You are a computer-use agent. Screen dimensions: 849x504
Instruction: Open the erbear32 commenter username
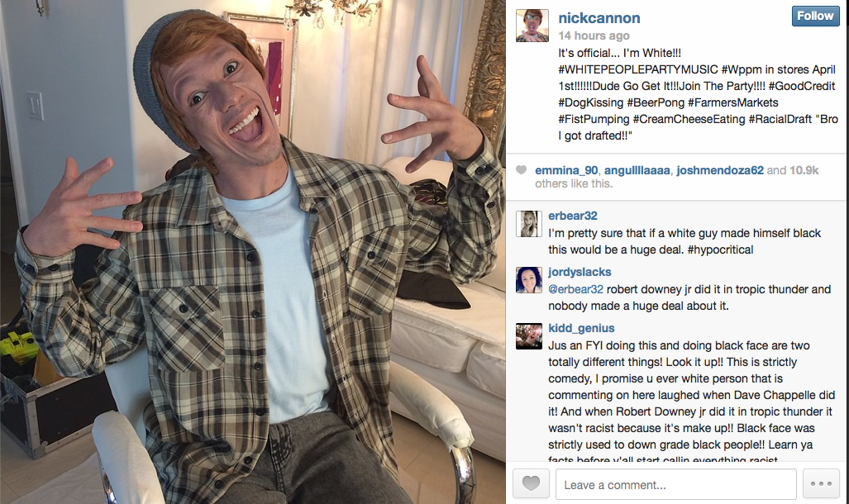click(x=573, y=216)
